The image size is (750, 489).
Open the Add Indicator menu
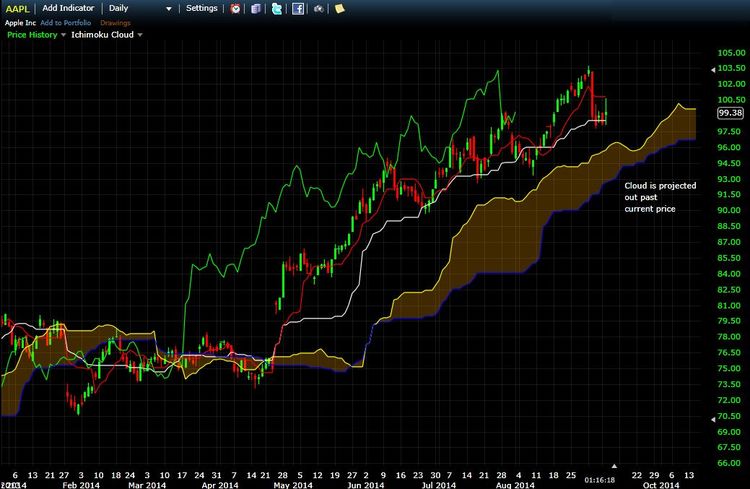(x=68, y=8)
